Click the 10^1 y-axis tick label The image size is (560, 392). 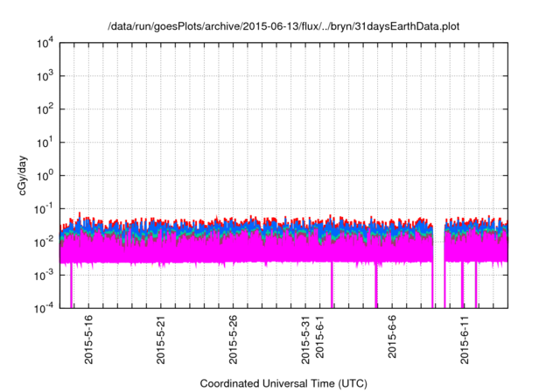point(45,143)
